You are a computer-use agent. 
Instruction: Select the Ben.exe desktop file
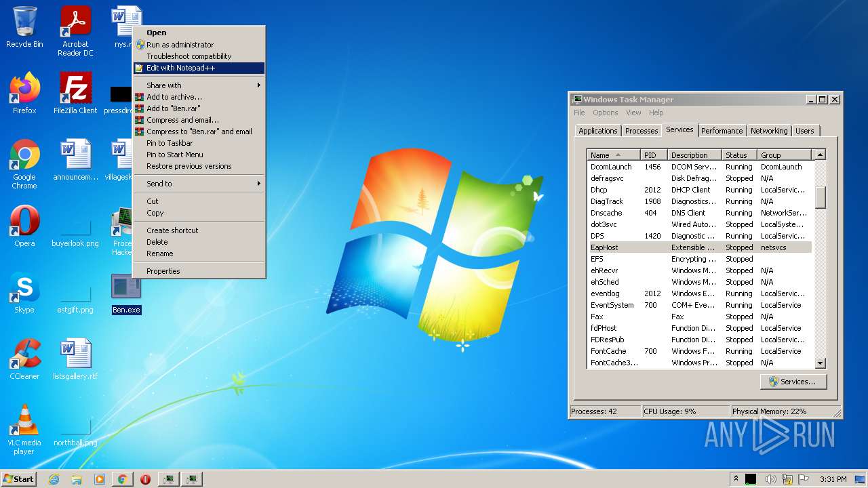pos(126,293)
